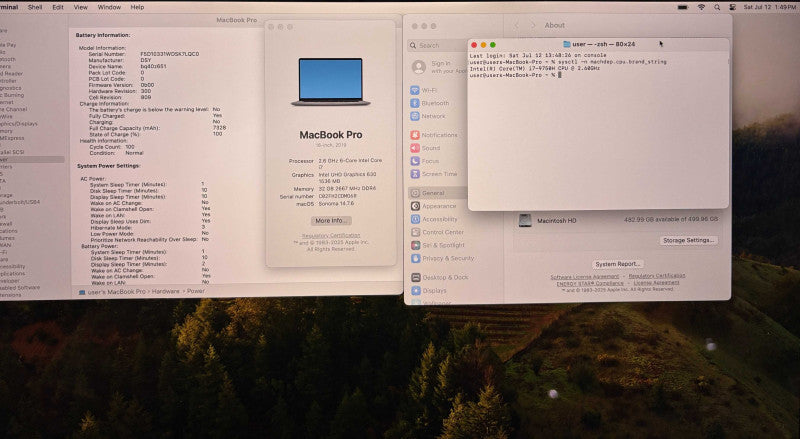Click the battery Serial Number row
Image resolution: width=800 pixels, height=439 pixels.
[144, 54]
